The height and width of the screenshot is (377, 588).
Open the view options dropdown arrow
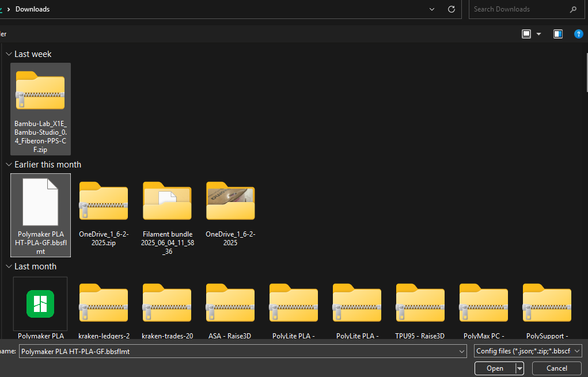tap(539, 34)
